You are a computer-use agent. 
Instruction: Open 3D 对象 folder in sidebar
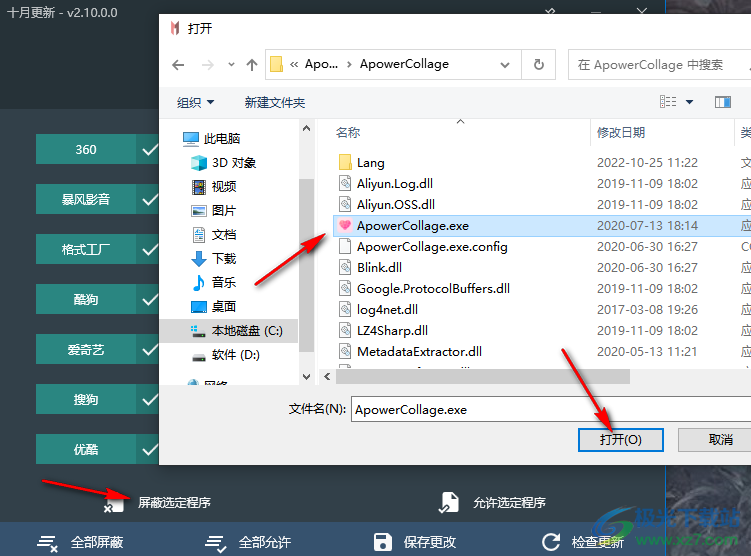(224, 163)
